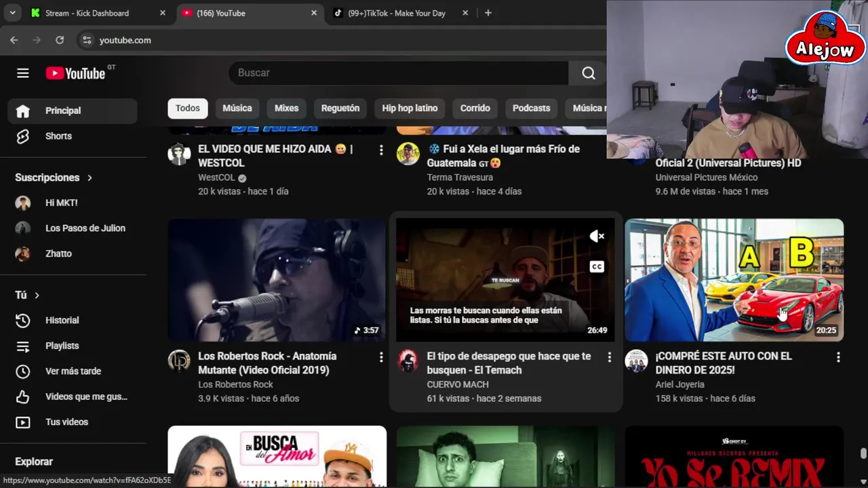Click the Explorar sidebar heading
The image size is (868, 488).
pos(34,462)
